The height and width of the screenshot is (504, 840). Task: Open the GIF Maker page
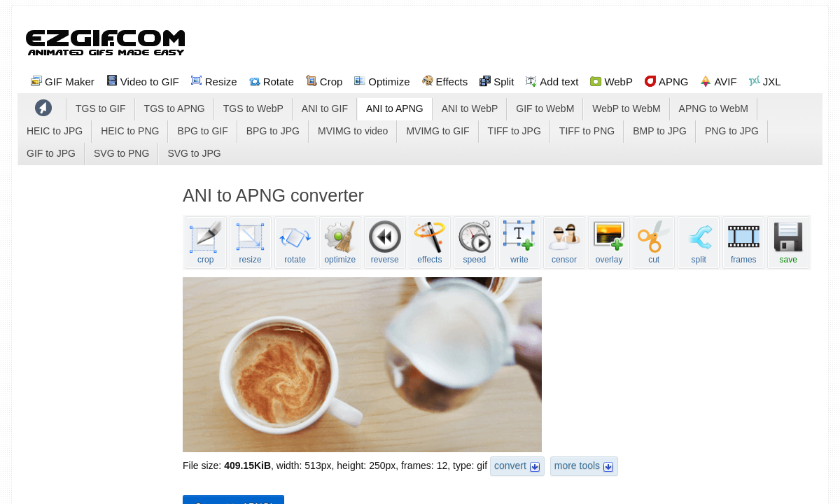62,81
